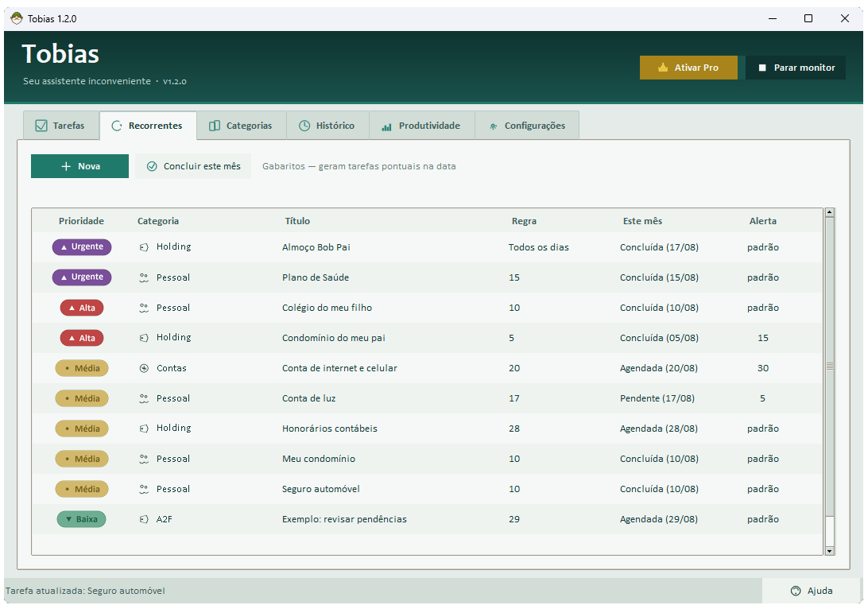Image resolution: width=868 pixels, height=609 pixels.
Task: Click the Agendada (29/08) status cell
Action: pos(659,519)
